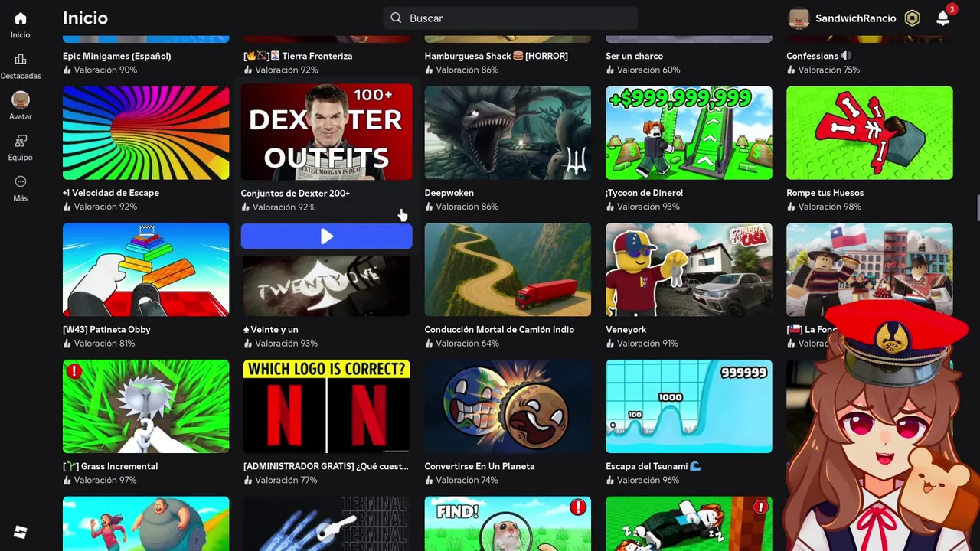This screenshot has height=551, width=980.
Task: Click the [W43] Patineta Obby title
Action: (x=106, y=330)
